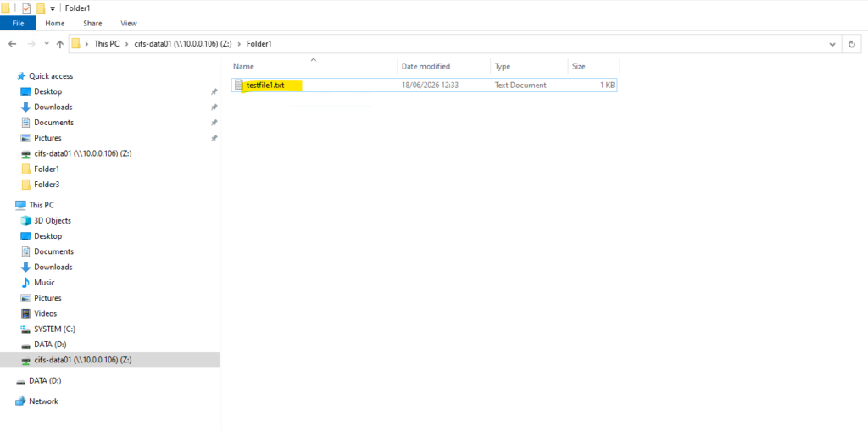The height and width of the screenshot is (431, 868).
Task: Expand the address bar history dropdown
Action: pos(832,44)
